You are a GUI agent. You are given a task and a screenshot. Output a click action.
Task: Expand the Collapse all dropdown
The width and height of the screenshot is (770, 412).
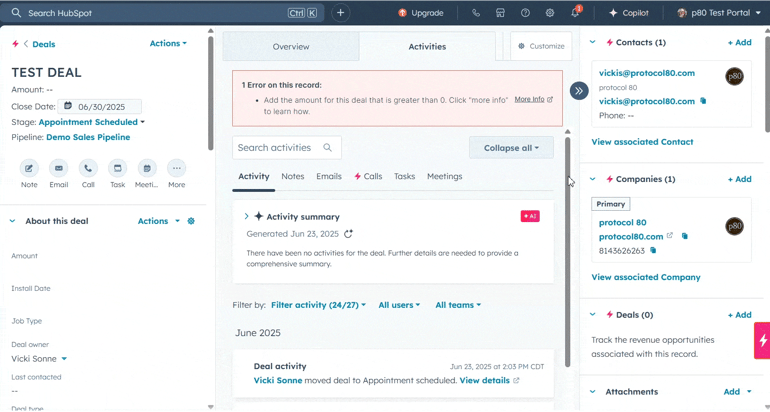coord(511,148)
